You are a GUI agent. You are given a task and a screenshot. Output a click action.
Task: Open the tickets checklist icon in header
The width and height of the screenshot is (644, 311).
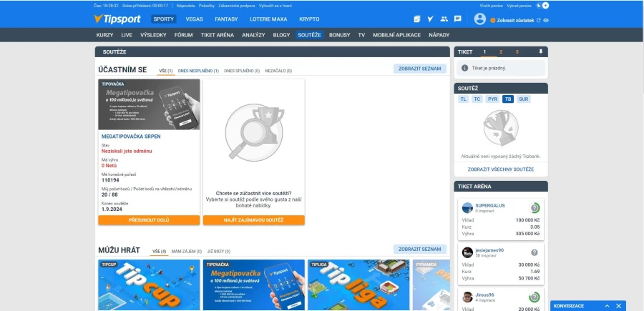pyautogui.click(x=417, y=19)
